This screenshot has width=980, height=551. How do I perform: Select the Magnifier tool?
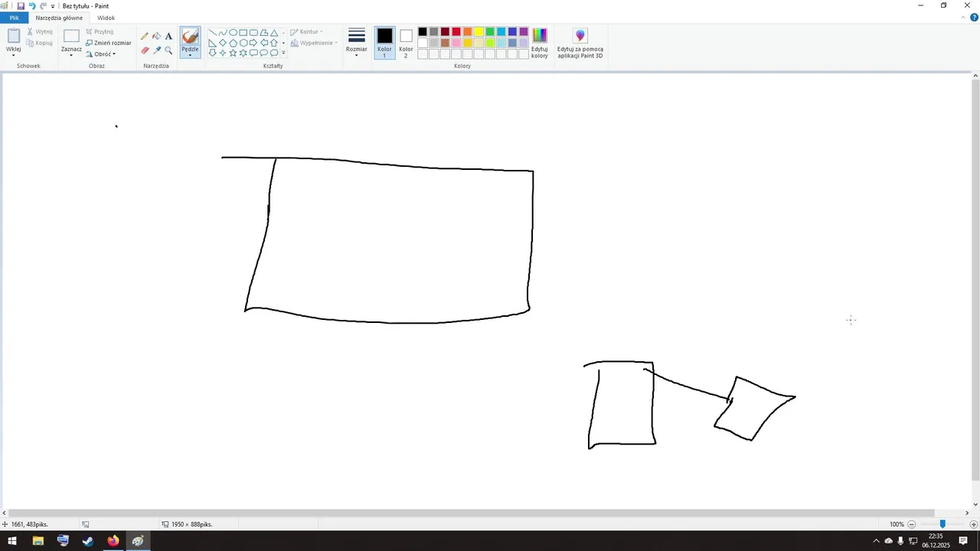[x=168, y=50]
